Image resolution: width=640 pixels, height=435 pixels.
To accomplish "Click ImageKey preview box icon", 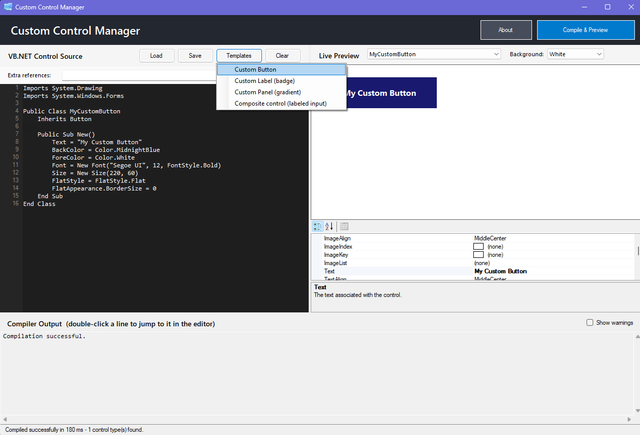I will click(x=478, y=255).
